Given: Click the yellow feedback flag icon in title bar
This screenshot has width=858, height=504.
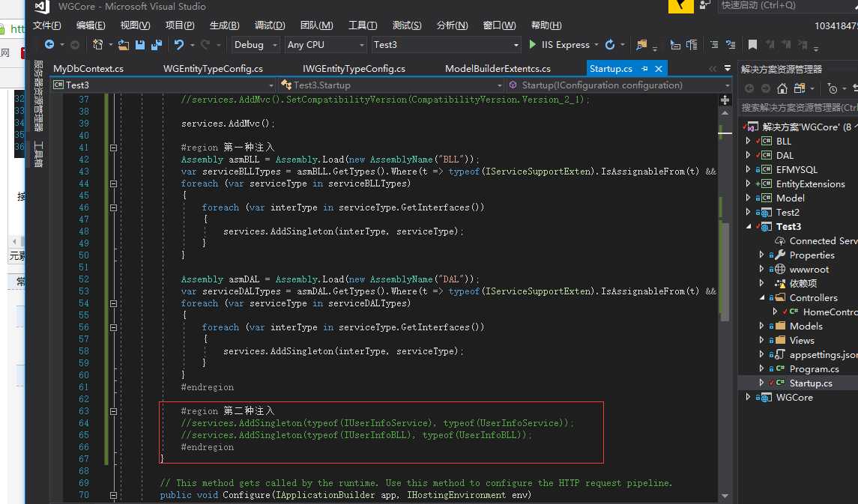Looking at the screenshot, I should (x=680, y=6).
